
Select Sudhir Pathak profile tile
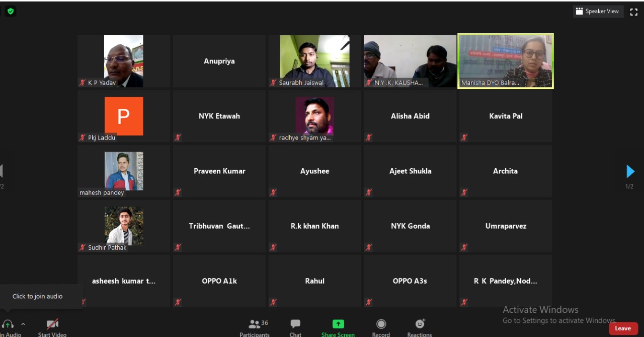(124, 226)
